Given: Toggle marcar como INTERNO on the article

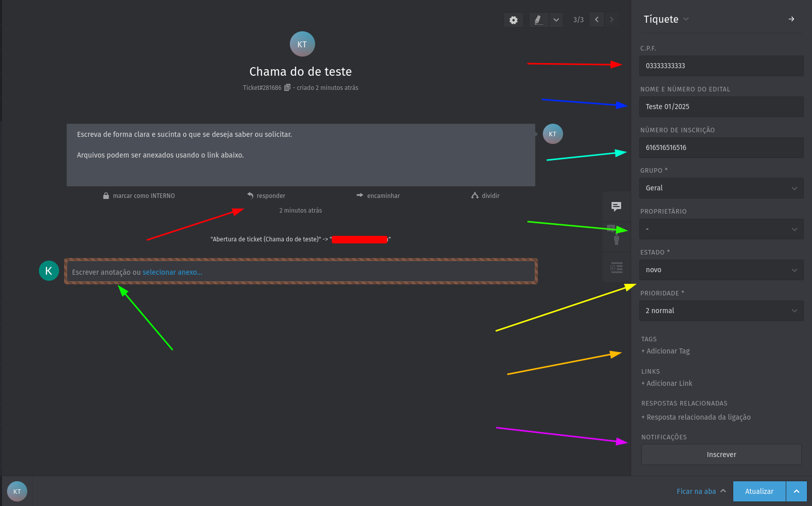Looking at the screenshot, I should pos(139,196).
